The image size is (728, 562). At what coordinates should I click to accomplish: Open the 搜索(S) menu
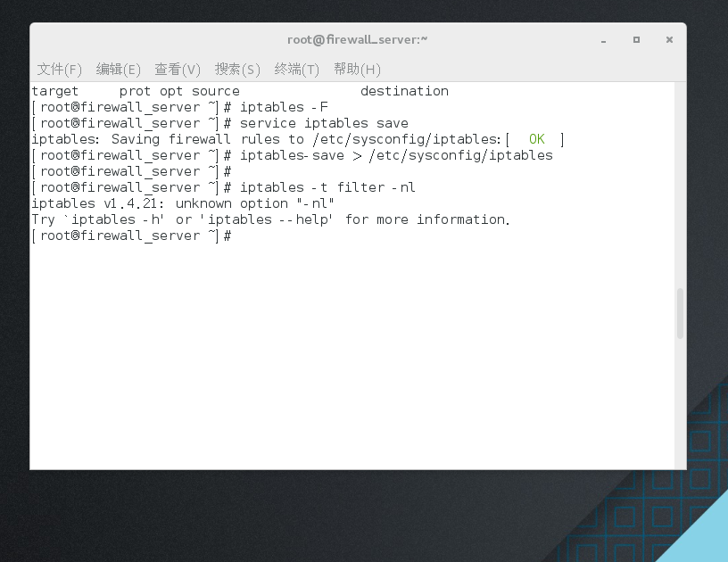tap(237, 69)
